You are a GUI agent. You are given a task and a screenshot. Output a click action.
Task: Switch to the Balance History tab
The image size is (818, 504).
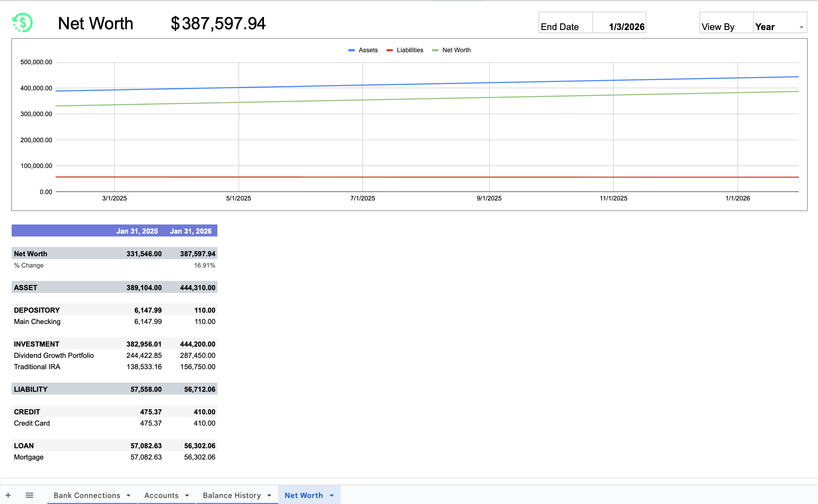pyautogui.click(x=231, y=495)
